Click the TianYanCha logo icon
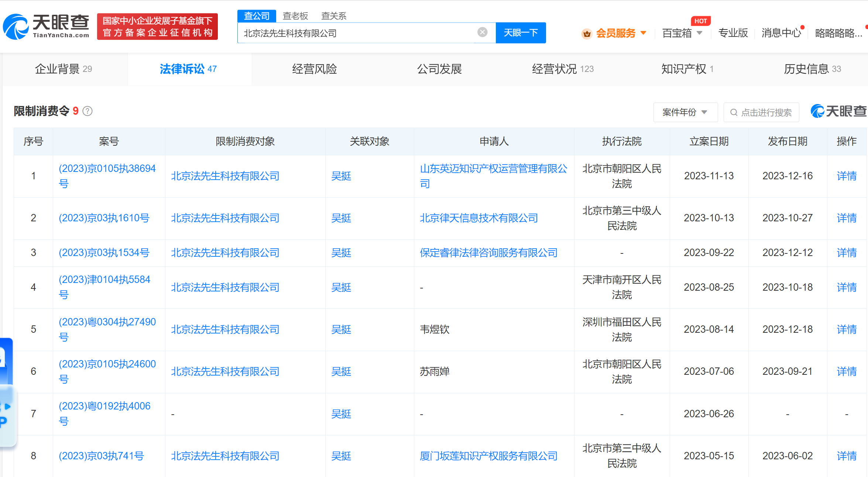868x477 pixels. [x=16, y=27]
